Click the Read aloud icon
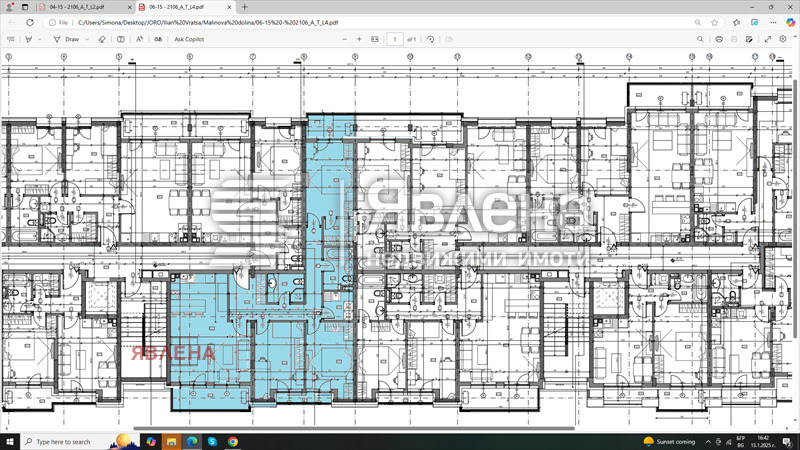Image resolution: width=800 pixels, height=450 pixels. (139, 39)
